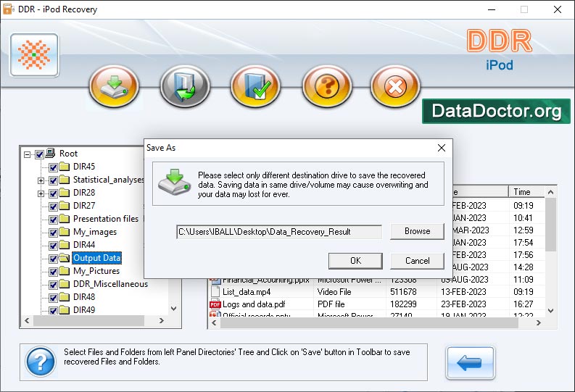575x392 pixels.
Task: Click the DIR48 folder icon
Action: click(65, 297)
